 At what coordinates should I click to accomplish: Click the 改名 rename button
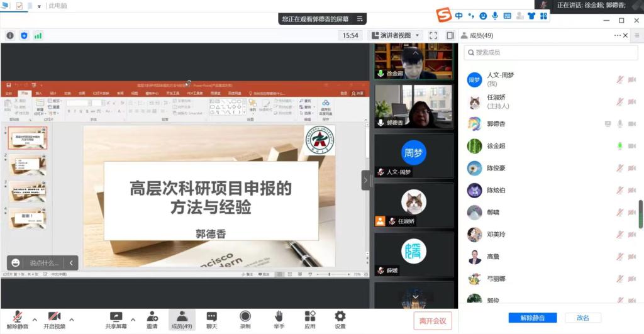[x=583, y=318]
